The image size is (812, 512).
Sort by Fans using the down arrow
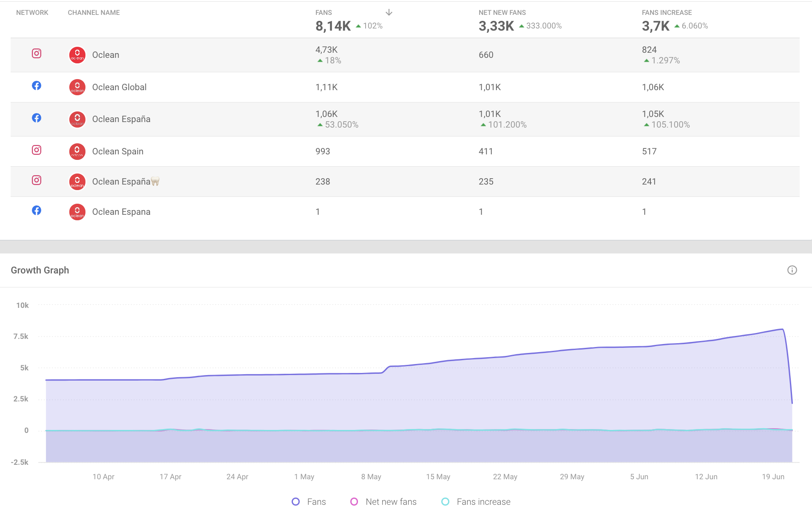[x=389, y=13]
